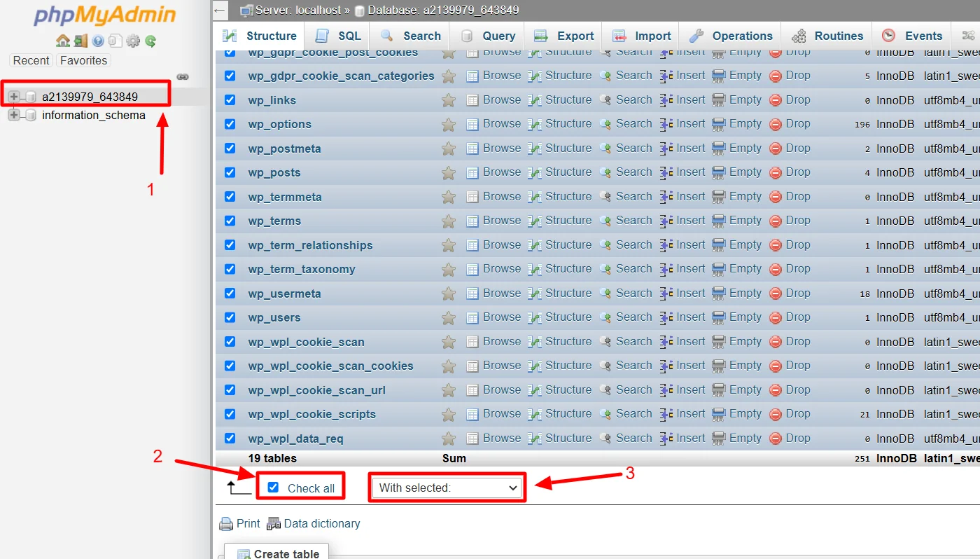980x559 pixels.
Task: Click the link chain icon in navigation panel
Action: (x=183, y=76)
